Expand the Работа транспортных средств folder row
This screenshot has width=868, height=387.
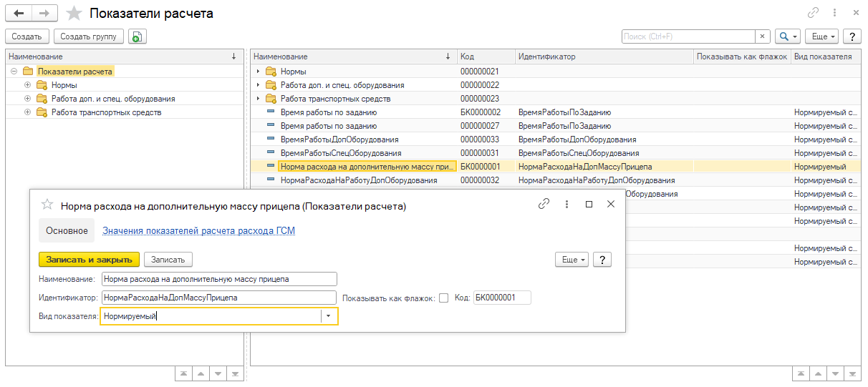click(x=258, y=99)
